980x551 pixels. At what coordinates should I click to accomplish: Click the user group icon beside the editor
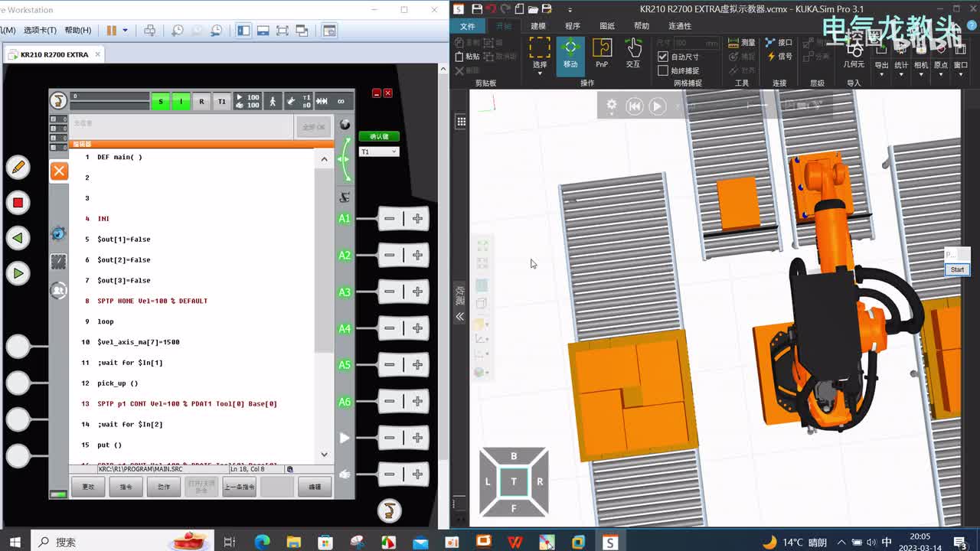point(58,290)
